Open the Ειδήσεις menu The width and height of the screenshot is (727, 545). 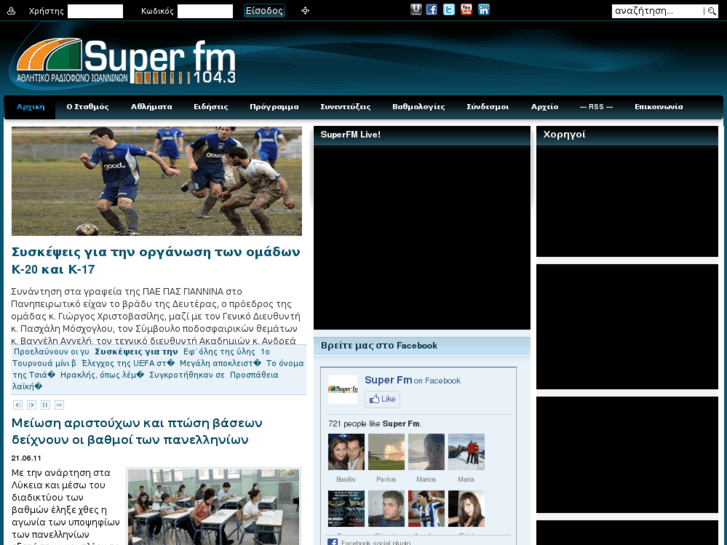[210, 107]
